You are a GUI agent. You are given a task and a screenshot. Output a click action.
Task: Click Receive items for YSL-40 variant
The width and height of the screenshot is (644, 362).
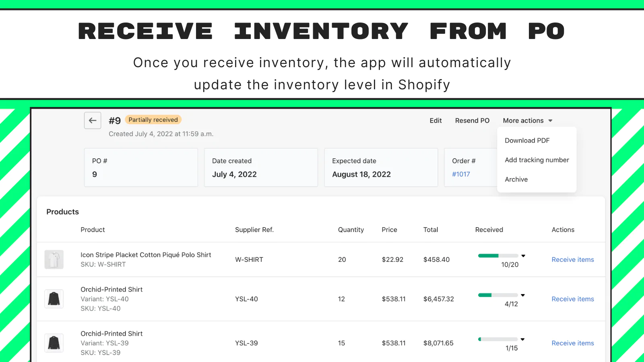click(572, 299)
